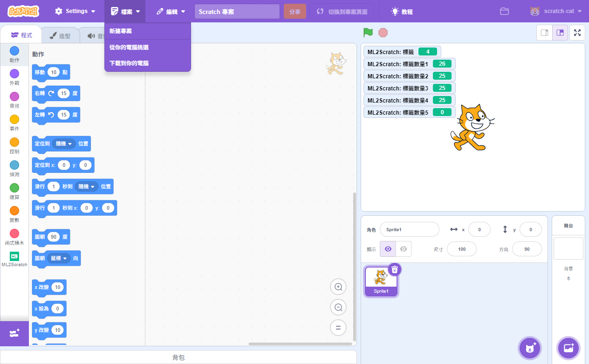
Task: Click the 分享 share button
Action: pyautogui.click(x=295, y=12)
